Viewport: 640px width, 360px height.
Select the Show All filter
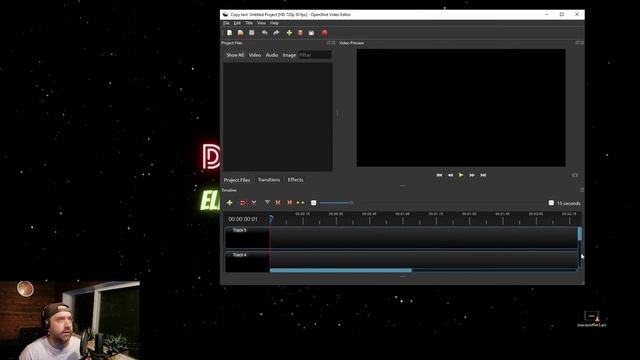pyautogui.click(x=235, y=55)
